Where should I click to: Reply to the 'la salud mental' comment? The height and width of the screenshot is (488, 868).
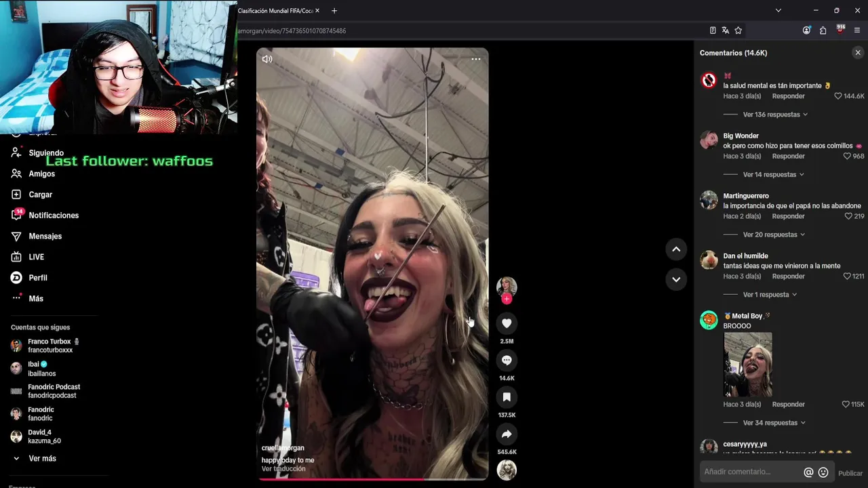pos(788,96)
